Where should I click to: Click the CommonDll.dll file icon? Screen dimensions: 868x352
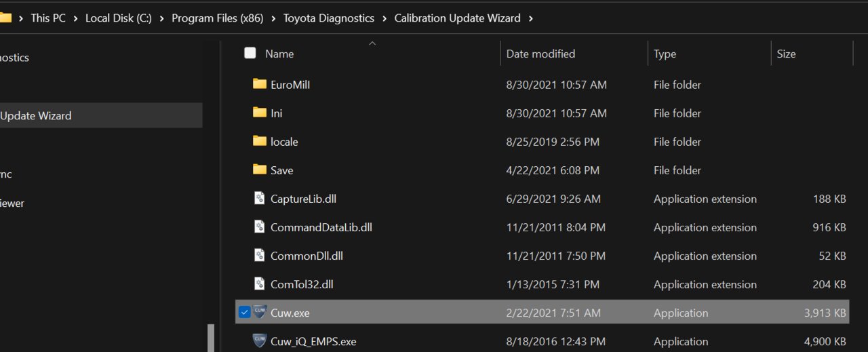click(x=259, y=255)
